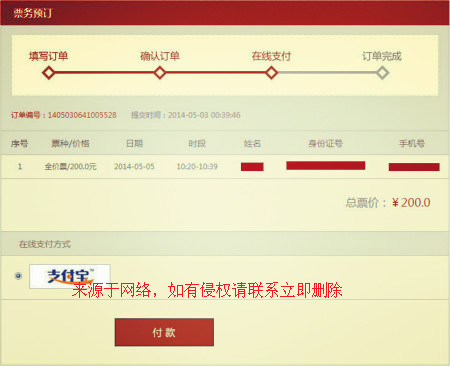Click the 付款 pay button
The height and width of the screenshot is (366, 450).
[164, 332]
